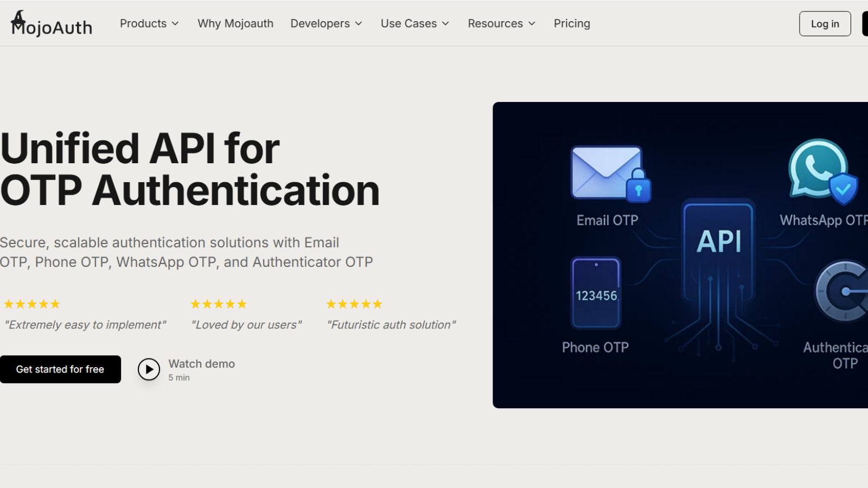Expand the Products dropdown
The width and height of the screenshot is (868, 488).
click(x=149, y=23)
